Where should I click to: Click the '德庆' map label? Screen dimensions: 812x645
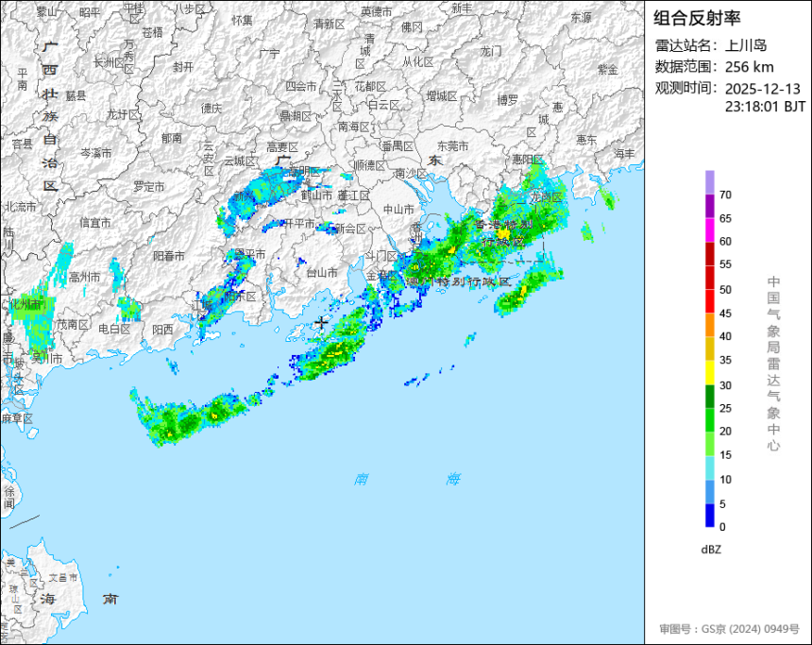click(211, 109)
